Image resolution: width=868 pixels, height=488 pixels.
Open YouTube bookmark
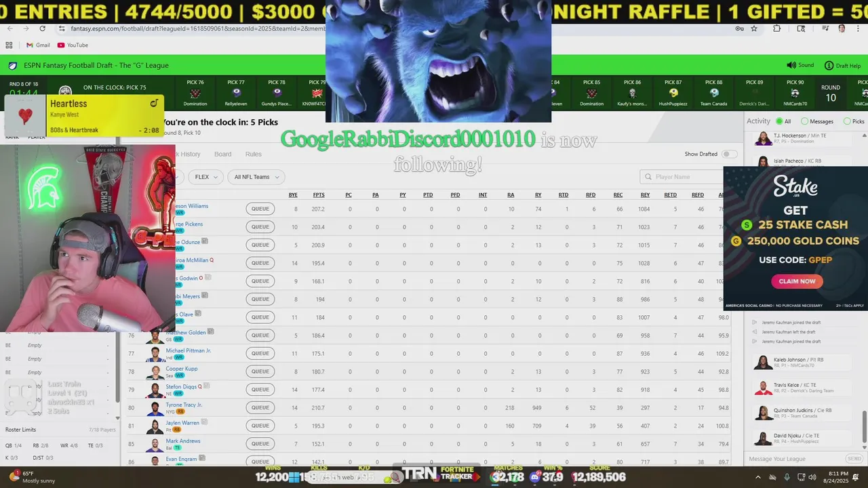tap(73, 45)
